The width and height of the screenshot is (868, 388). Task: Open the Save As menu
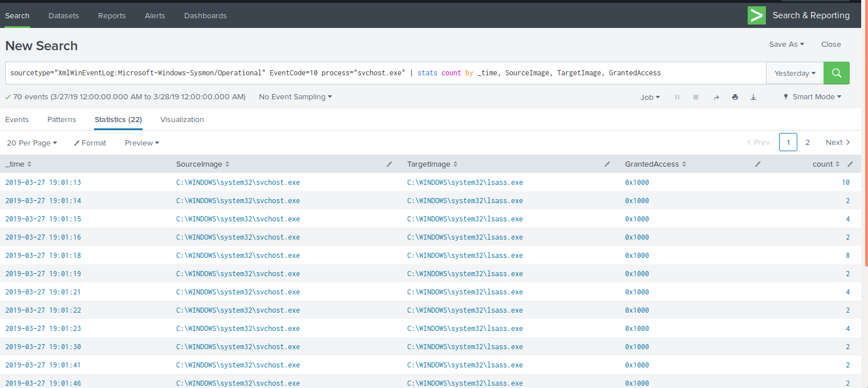(x=786, y=45)
